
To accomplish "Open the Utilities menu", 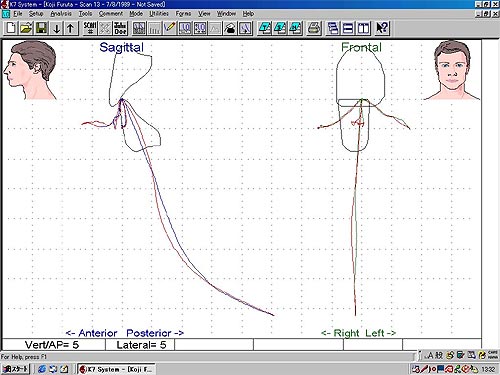I will [159, 14].
